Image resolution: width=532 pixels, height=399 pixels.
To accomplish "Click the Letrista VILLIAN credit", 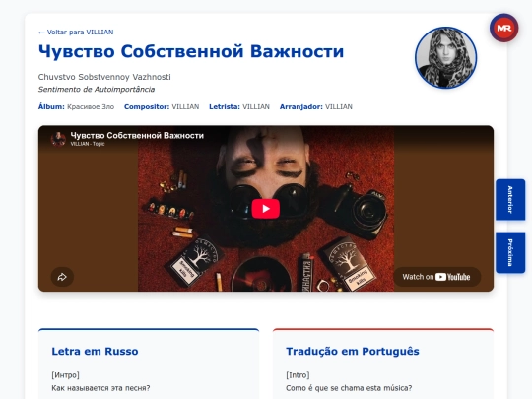I will coord(239,106).
